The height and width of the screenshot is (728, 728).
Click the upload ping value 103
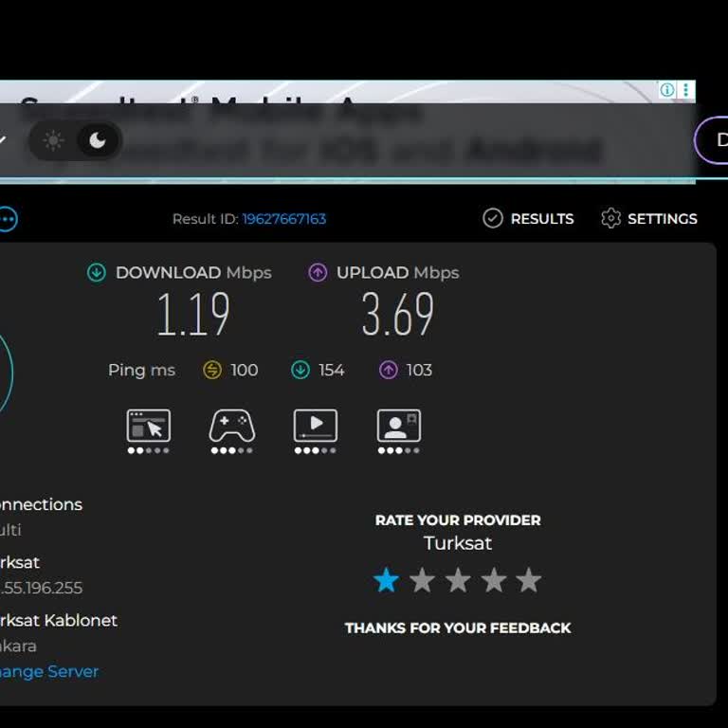click(419, 370)
